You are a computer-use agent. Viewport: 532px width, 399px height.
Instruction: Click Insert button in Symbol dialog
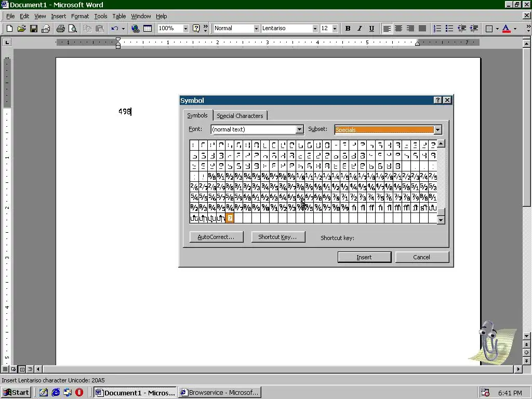pyautogui.click(x=364, y=257)
